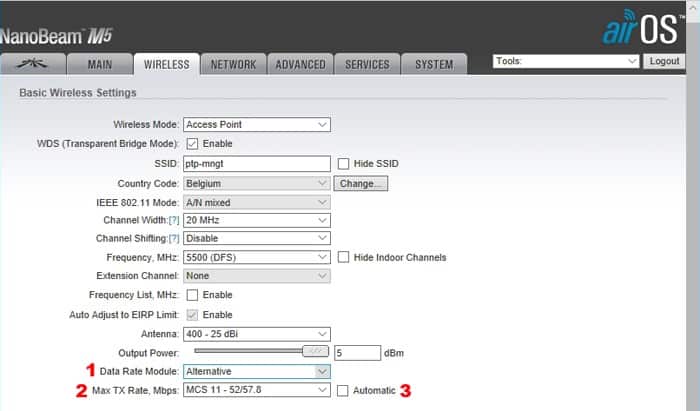This screenshot has height=411, width=700.
Task: Open the Antenna dropdown
Action: pos(257,334)
